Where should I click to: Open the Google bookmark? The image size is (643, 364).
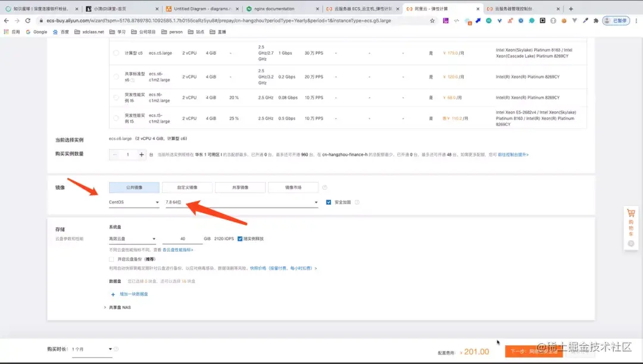[36, 32]
